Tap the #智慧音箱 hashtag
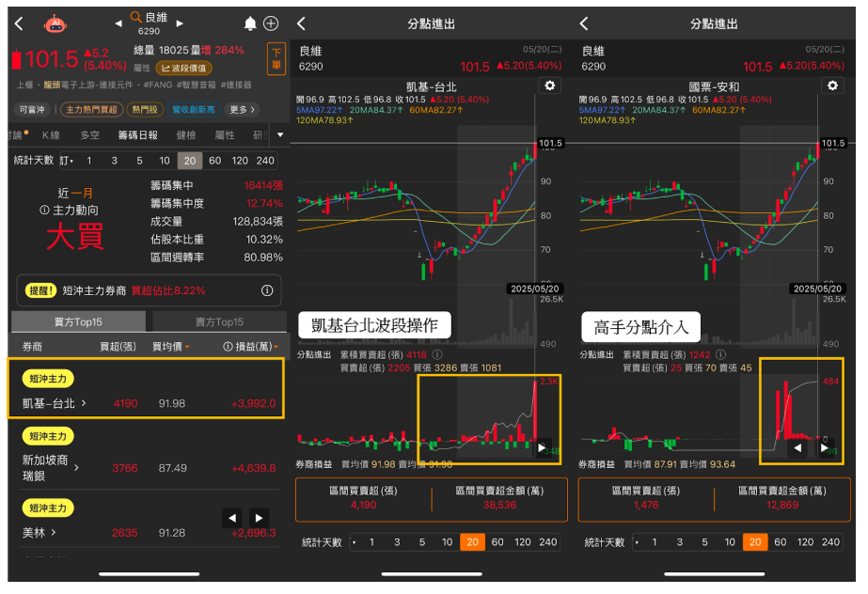Image resolution: width=868 pixels, height=594 pixels. [196, 85]
